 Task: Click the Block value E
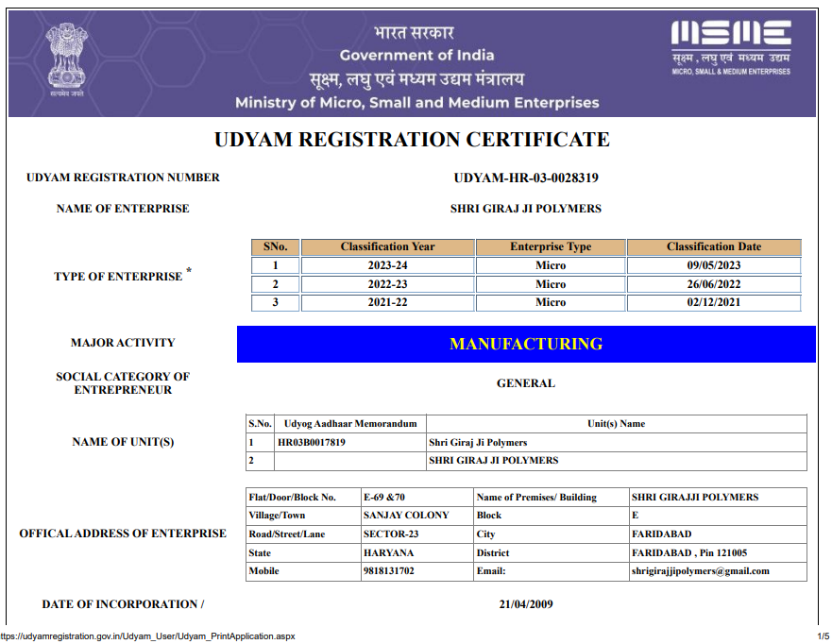(x=636, y=516)
